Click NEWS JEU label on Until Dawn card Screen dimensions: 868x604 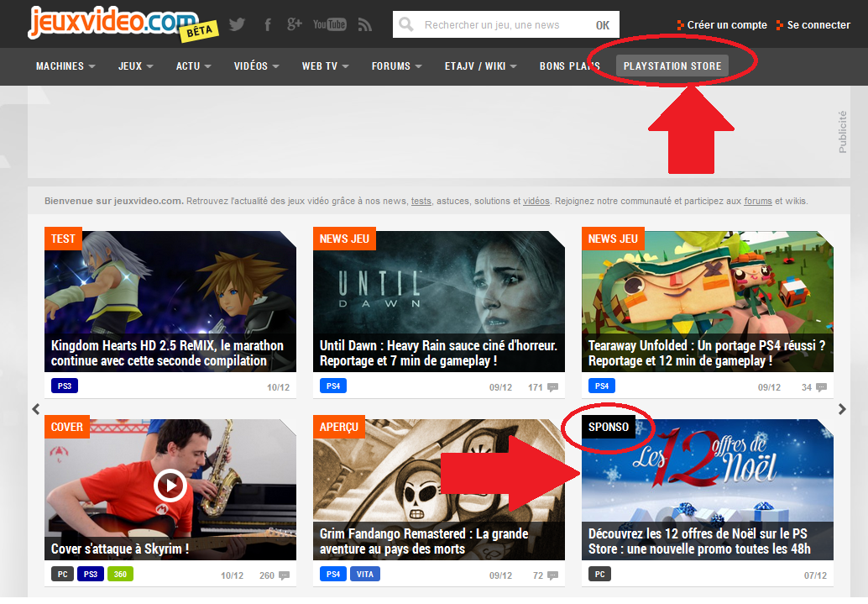click(344, 239)
